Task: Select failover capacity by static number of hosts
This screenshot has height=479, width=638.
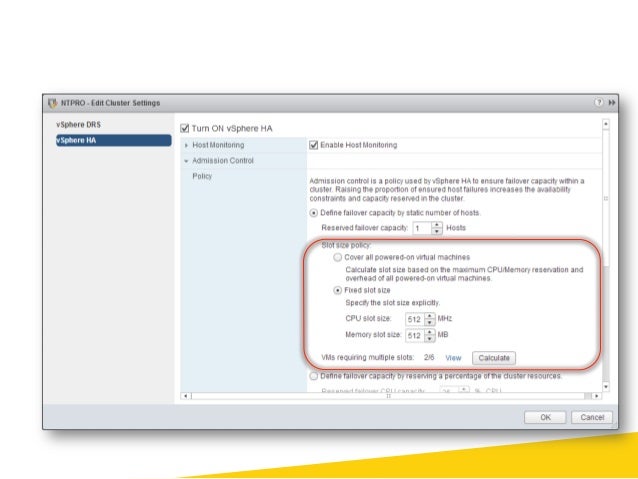Action: point(313,213)
